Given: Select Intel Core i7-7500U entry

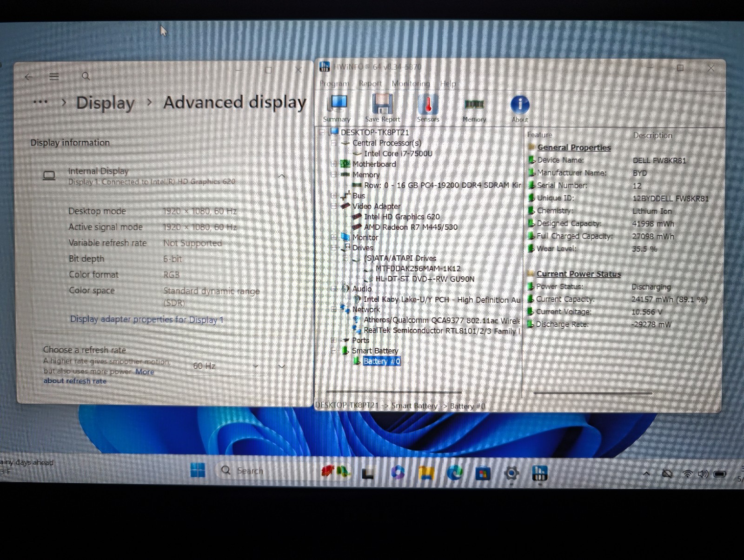Looking at the screenshot, I should pos(398,153).
